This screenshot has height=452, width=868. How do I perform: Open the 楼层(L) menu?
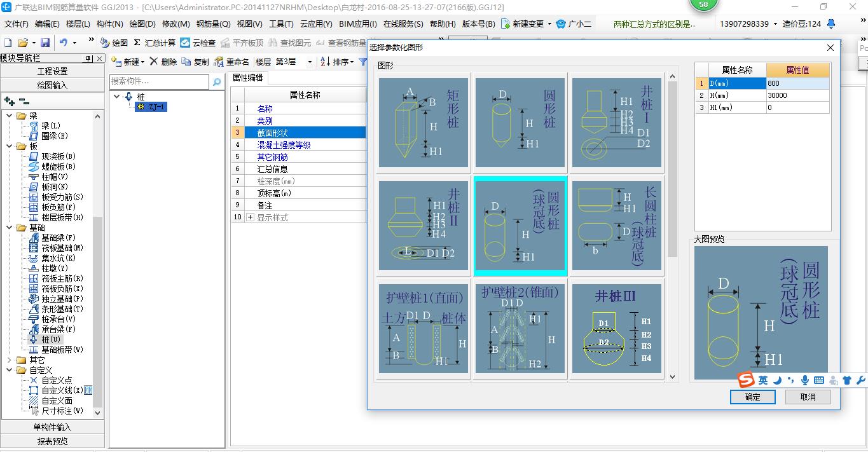[78, 24]
